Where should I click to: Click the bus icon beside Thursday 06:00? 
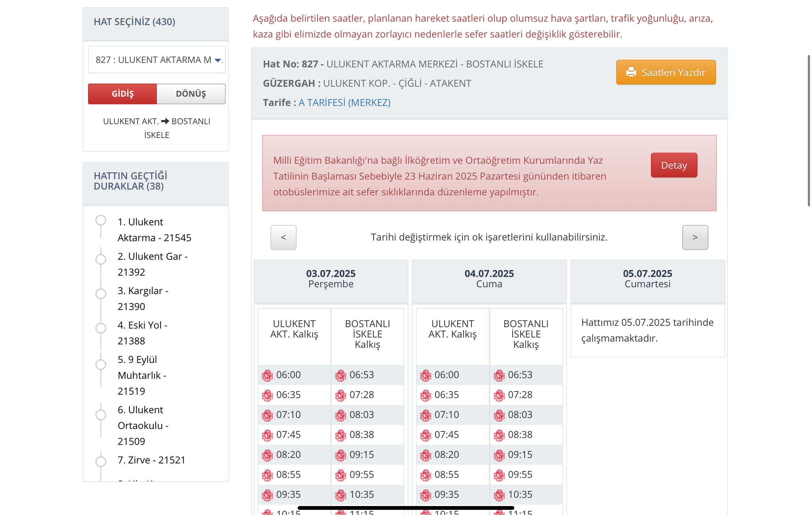(267, 375)
